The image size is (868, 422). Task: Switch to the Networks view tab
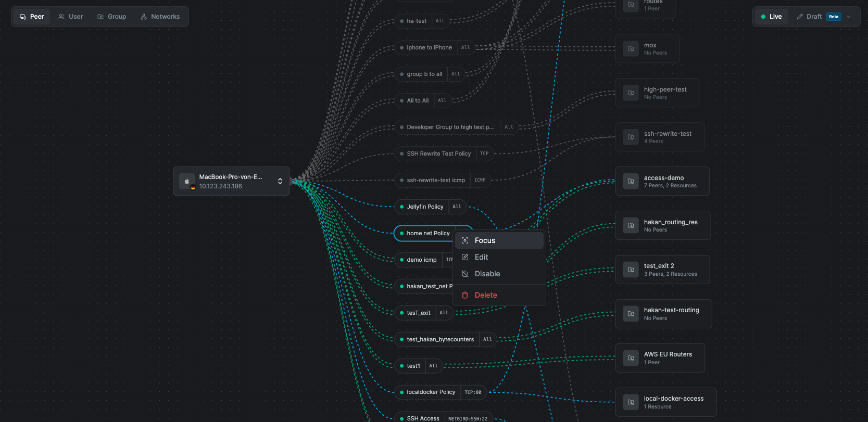[160, 17]
